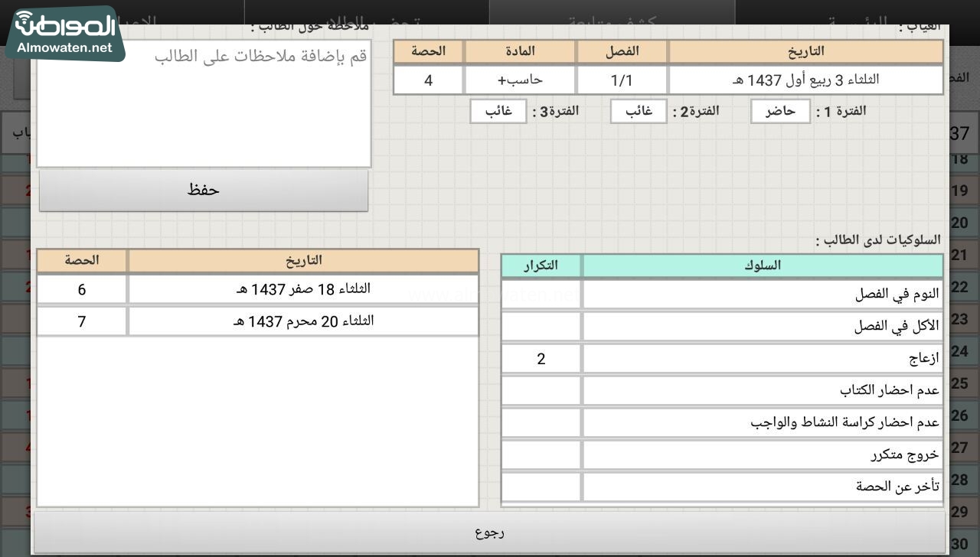
Task: Click the Almowaten.net logo
Action: tap(65, 34)
